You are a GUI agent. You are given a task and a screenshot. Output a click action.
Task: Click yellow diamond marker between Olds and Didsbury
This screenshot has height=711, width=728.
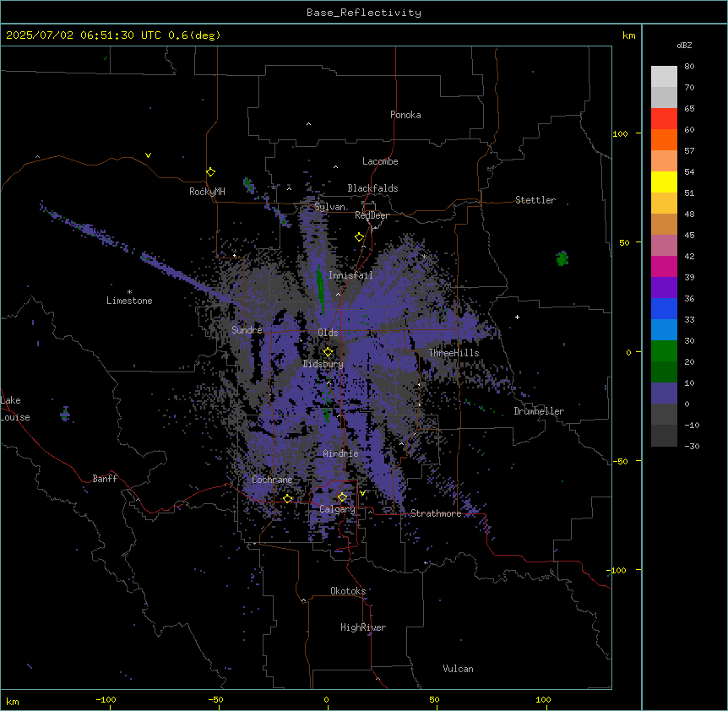coord(329,352)
